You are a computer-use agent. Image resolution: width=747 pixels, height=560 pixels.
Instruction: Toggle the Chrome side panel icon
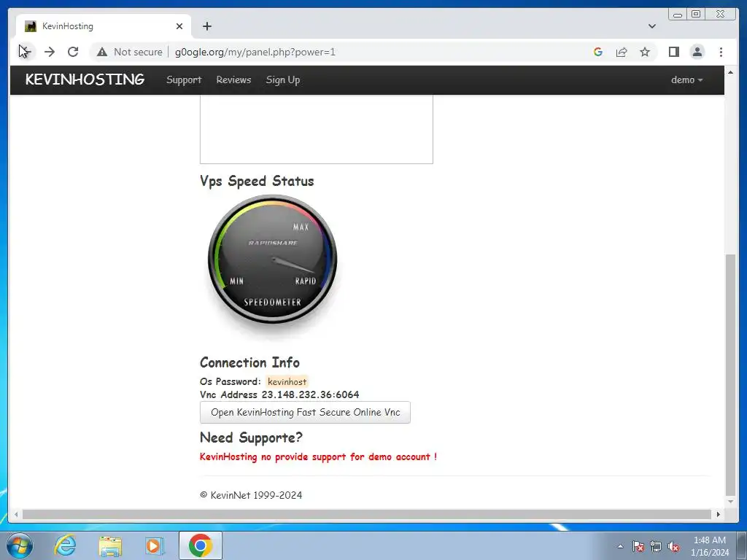(673, 52)
